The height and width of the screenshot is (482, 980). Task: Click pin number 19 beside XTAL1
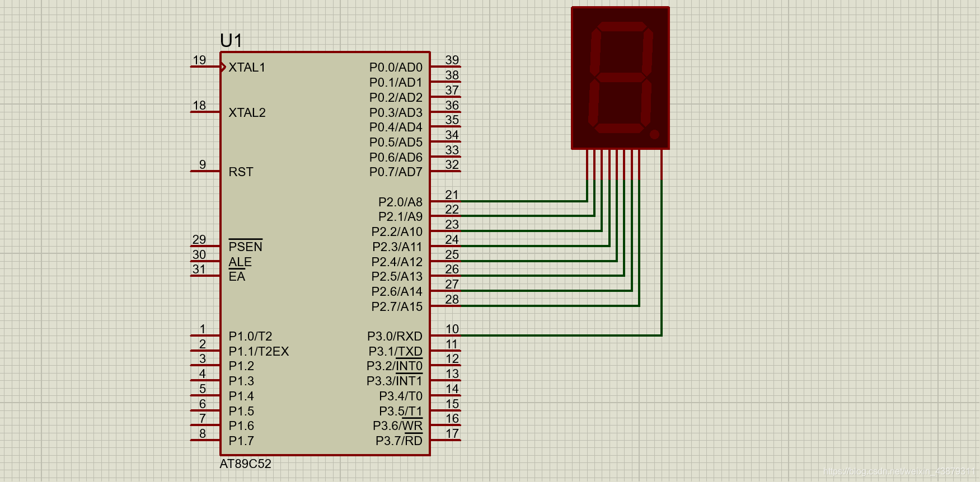(199, 60)
